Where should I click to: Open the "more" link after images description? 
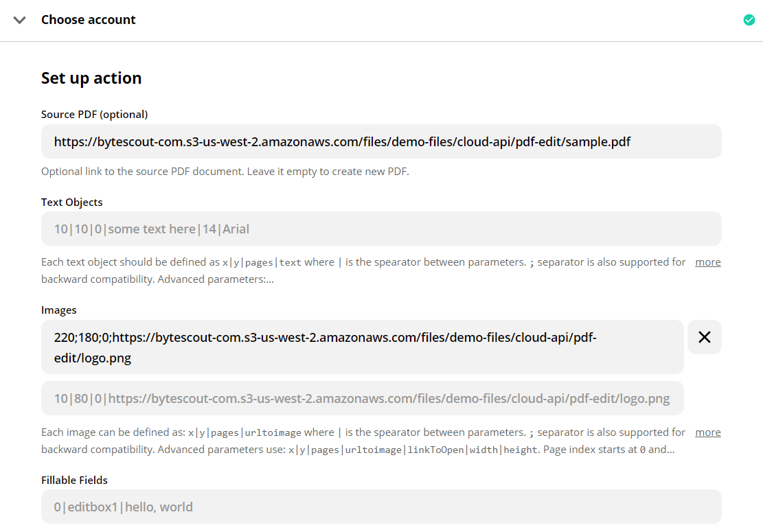708,432
